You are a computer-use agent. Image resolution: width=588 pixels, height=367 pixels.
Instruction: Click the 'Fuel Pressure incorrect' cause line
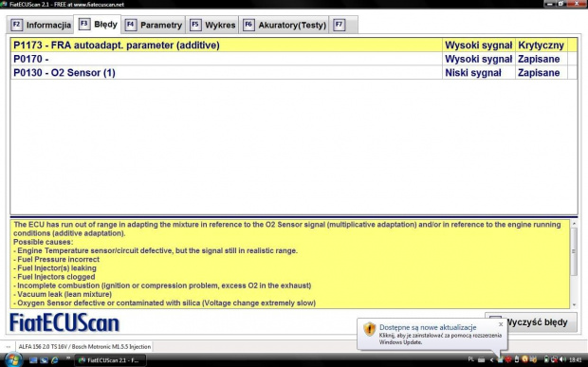56,260
